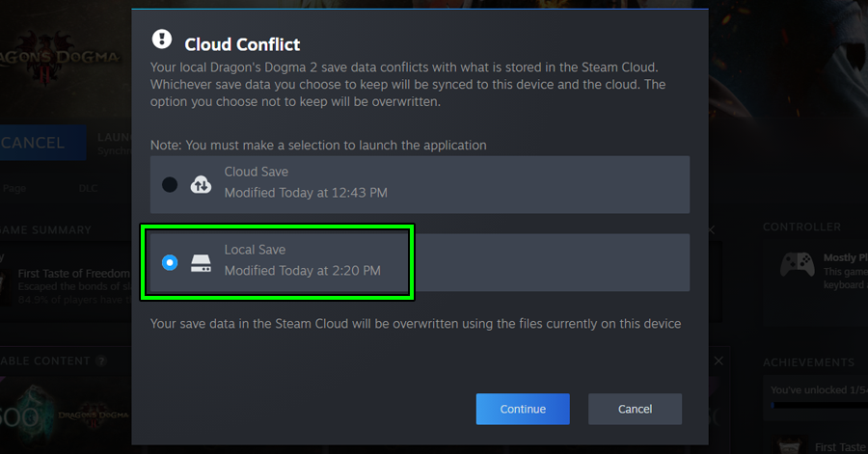The width and height of the screenshot is (868, 454).
Task: Click the cloud download icon beside Cloud Save
Action: point(201,184)
